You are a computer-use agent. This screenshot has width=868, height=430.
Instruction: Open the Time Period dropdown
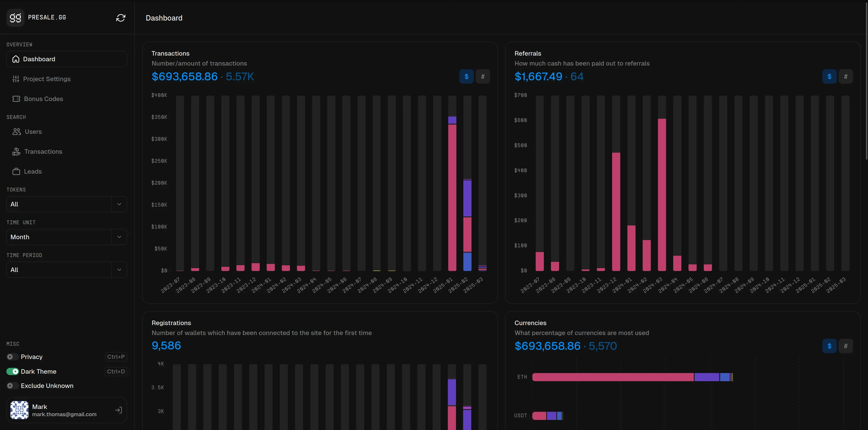(66, 270)
